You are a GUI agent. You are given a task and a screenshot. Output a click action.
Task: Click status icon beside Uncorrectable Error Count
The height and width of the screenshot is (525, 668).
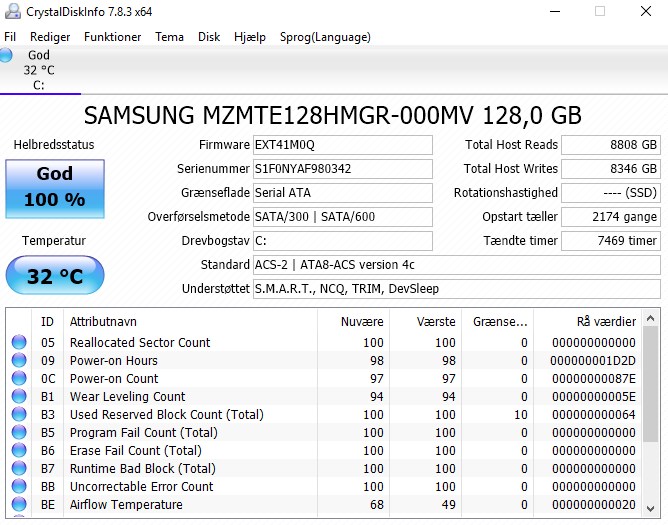(x=19, y=487)
